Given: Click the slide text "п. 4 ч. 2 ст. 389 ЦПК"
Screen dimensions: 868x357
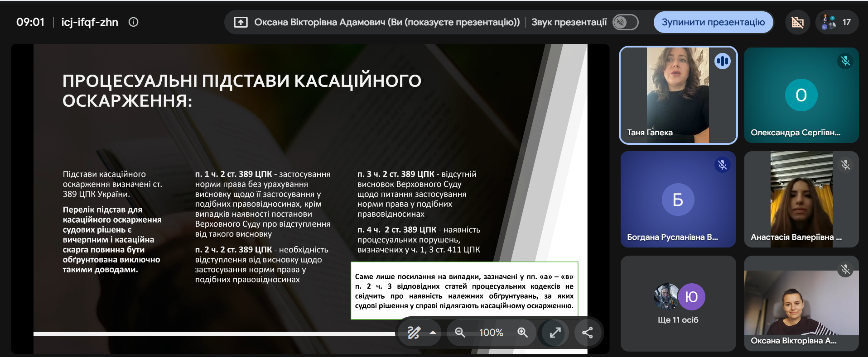Looking at the screenshot, I should click(397, 230).
